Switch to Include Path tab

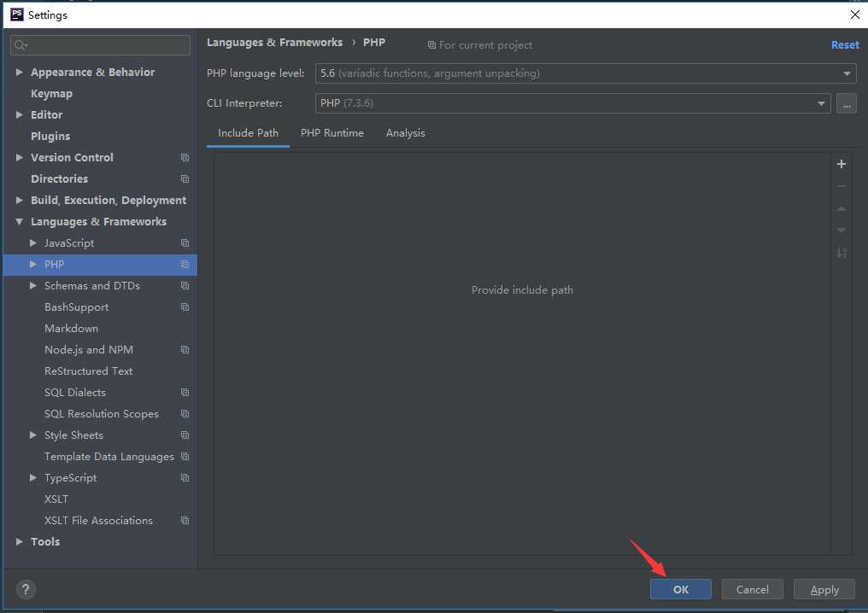tap(248, 133)
